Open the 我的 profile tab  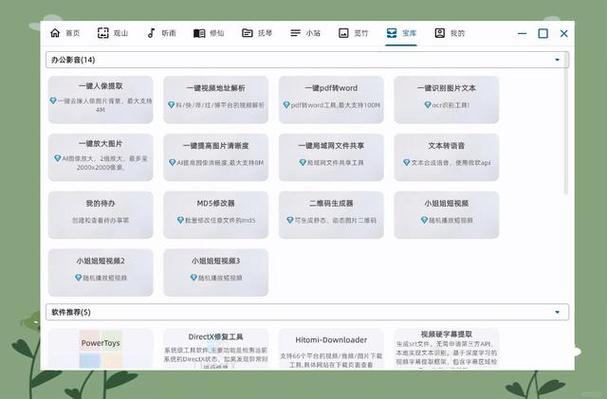[x=449, y=33]
